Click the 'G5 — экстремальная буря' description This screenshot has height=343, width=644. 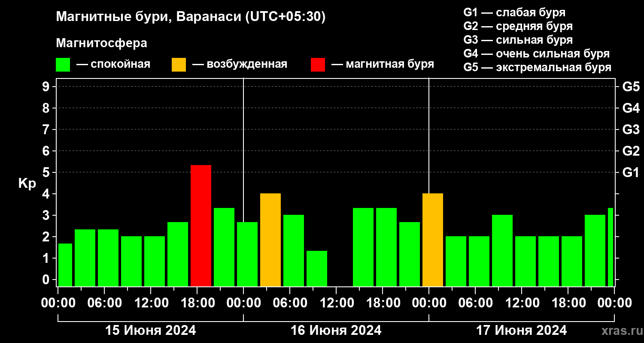pyautogui.click(x=538, y=67)
